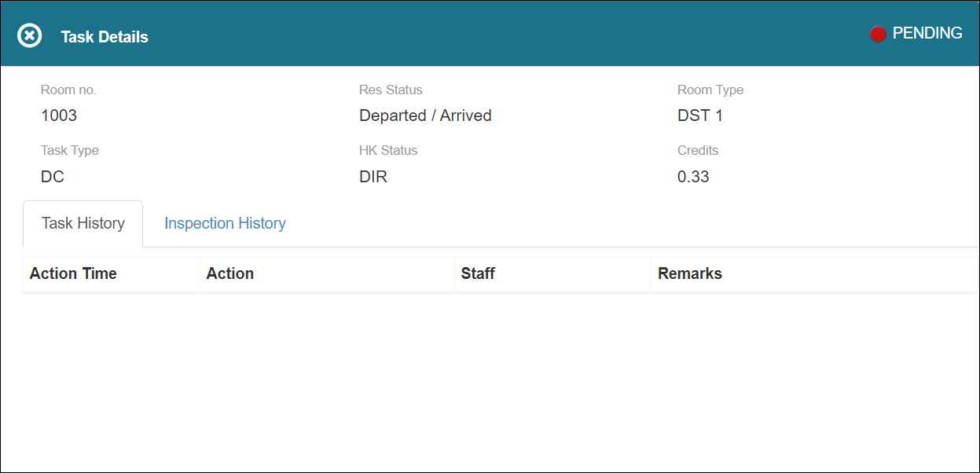Click the Room no. value 1003
Screen dimensions: 980x473
57,115
